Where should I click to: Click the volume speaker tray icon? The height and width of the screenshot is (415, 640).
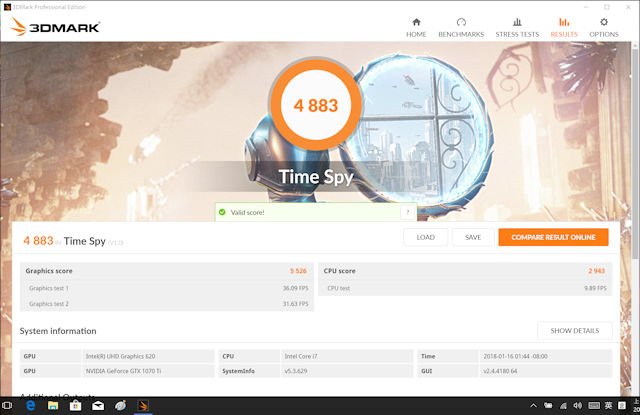[x=577, y=406]
